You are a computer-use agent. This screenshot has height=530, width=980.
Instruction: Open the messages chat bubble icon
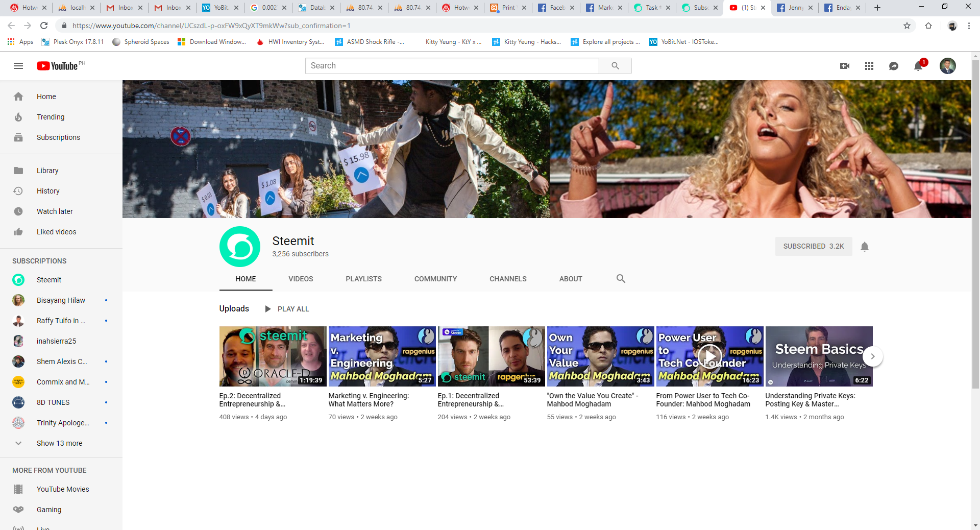(894, 66)
